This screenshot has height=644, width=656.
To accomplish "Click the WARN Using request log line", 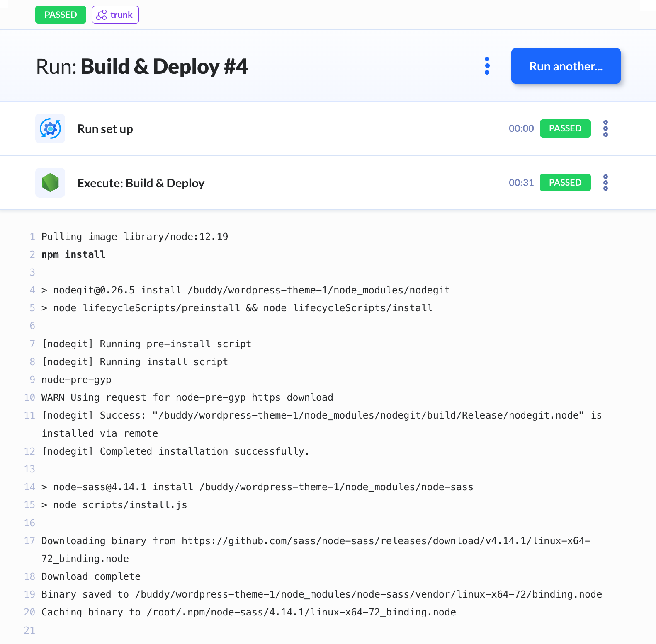I will (187, 397).
